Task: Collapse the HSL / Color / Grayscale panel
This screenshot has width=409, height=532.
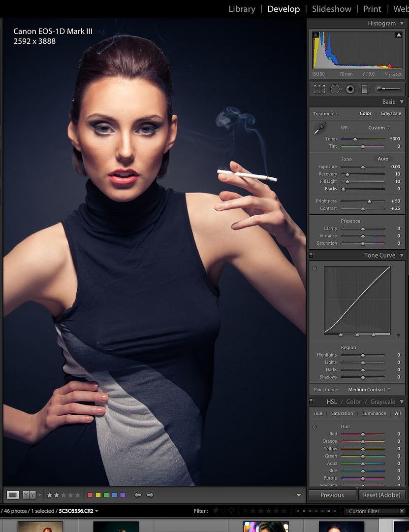Action: point(402,402)
